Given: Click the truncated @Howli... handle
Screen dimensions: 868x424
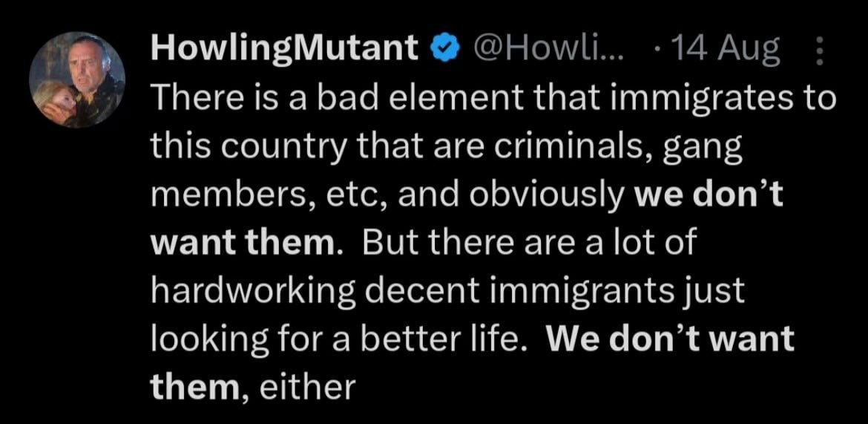Looking at the screenshot, I should click(x=548, y=49).
